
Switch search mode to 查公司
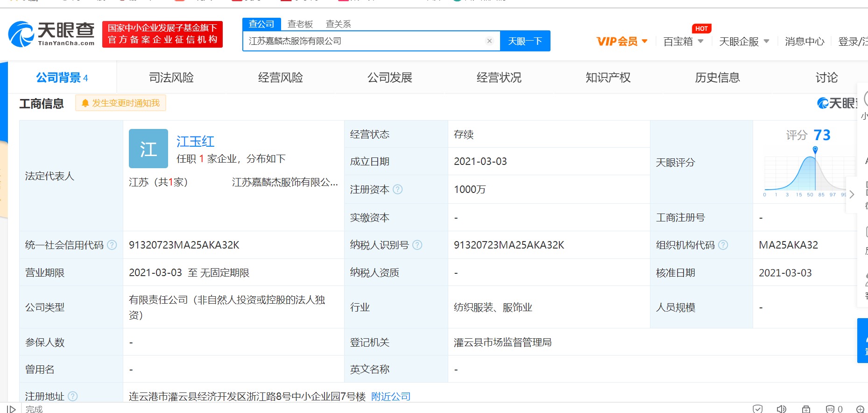(261, 24)
